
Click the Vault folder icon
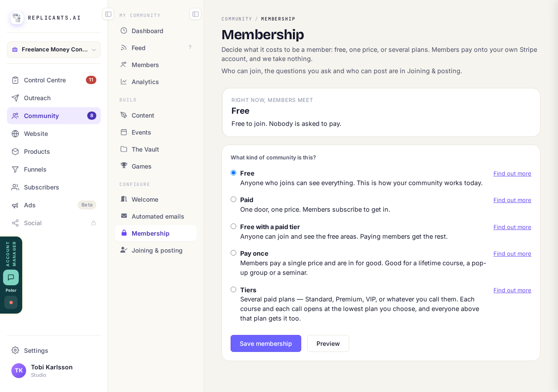(124, 149)
